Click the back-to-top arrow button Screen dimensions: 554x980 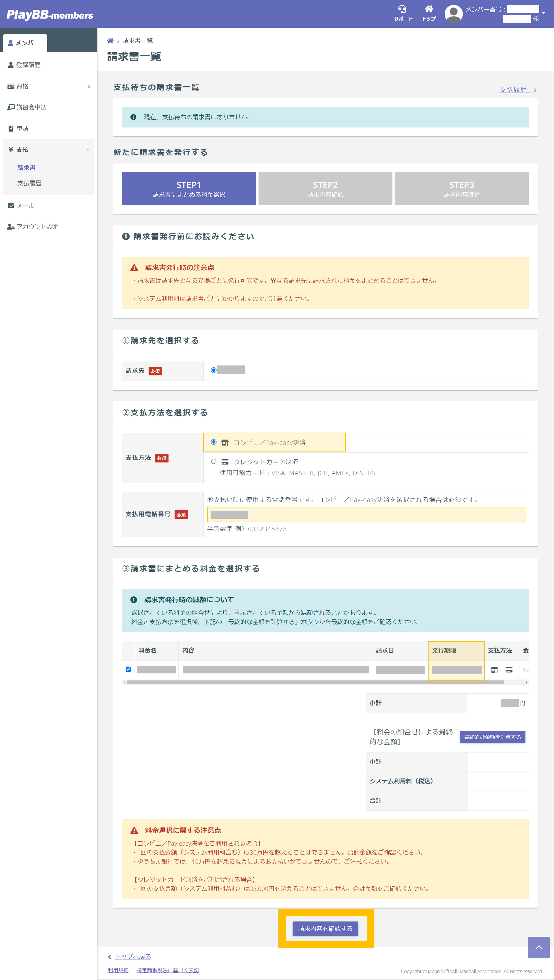[x=538, y=947]
